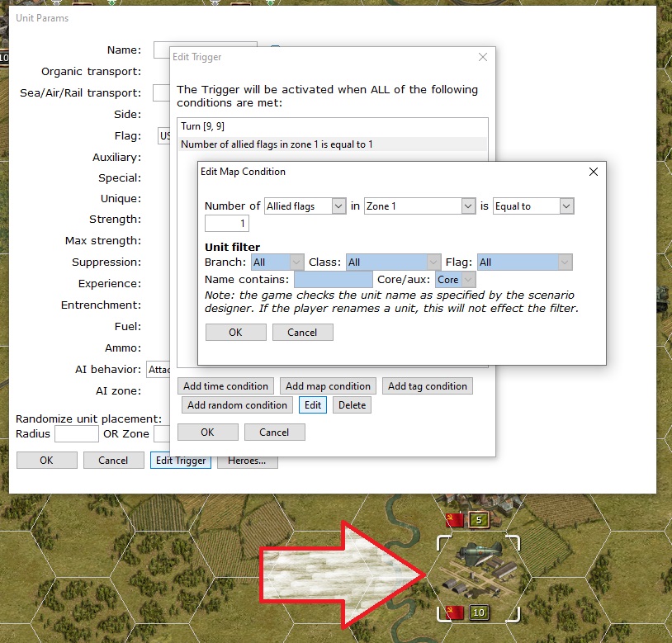Click the strength 5 badge above the airfield

coord(478,520)
